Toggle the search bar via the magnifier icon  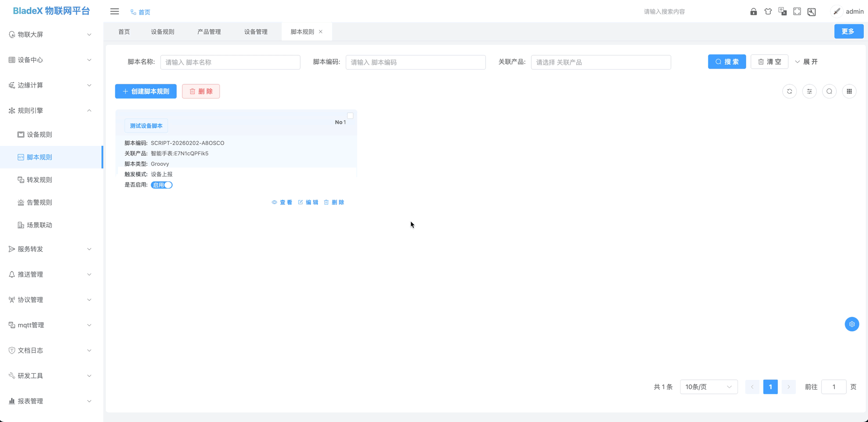point(829,91)
